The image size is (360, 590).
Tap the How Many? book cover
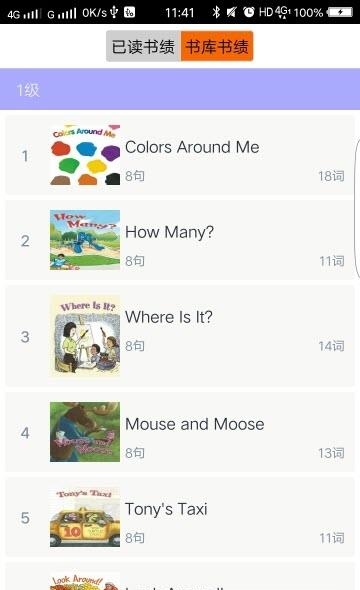85,240
